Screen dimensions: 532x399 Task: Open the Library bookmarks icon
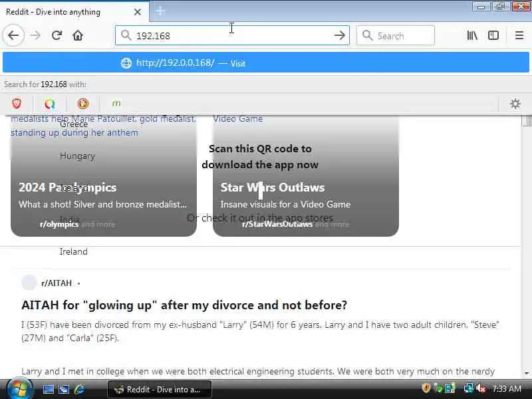pyautogui.click(x=472, y=35)
